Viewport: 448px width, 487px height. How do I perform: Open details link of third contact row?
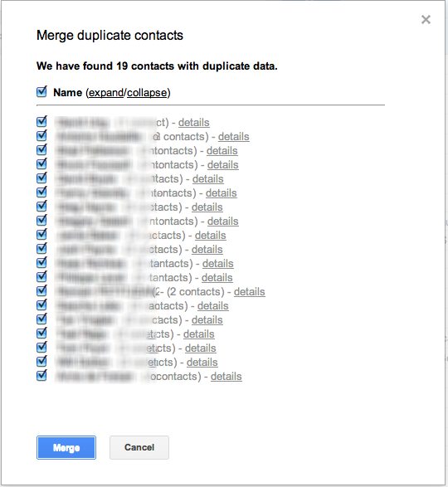point(222,151)
